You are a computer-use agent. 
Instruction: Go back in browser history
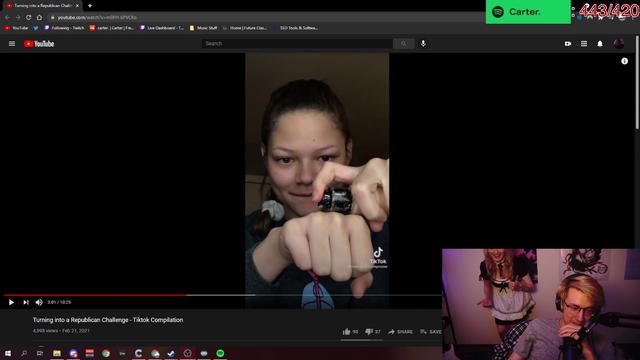pyautogui.click(x=7, y=18)
